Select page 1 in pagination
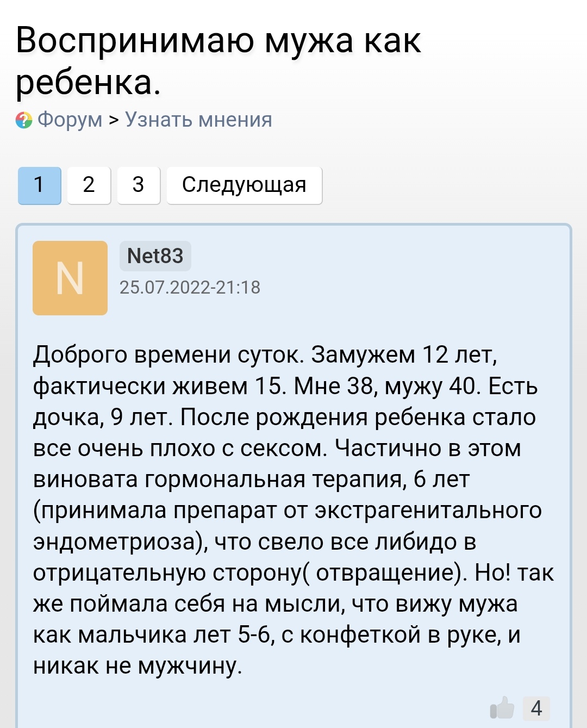The height and width of the screenshot is (728, 587). pos(40,185)
